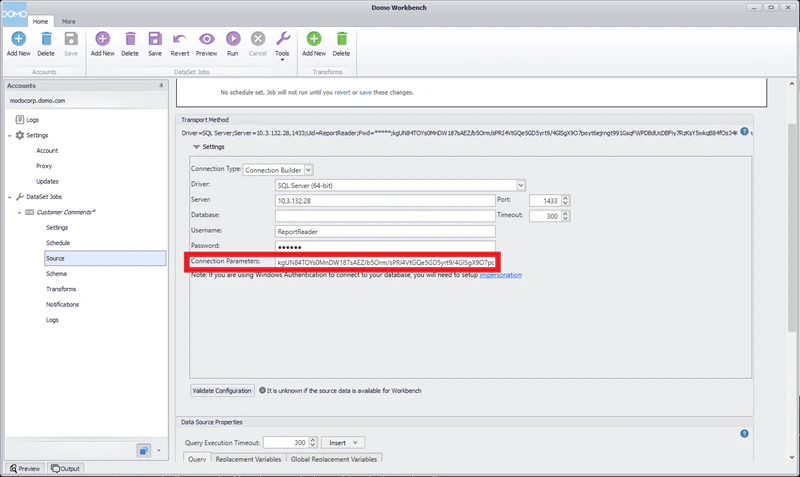Click the Password field
Screen dimensions: 800x477
tap(385, 247)
